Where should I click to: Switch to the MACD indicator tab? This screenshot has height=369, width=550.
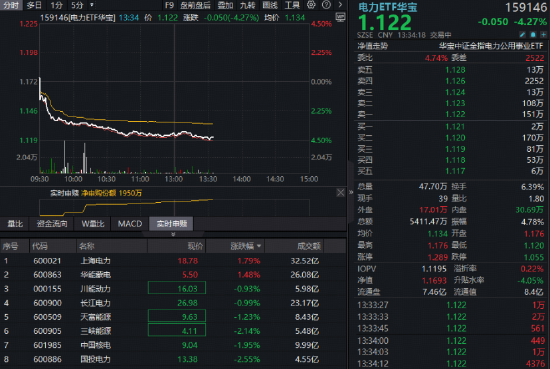pos(130,224)
